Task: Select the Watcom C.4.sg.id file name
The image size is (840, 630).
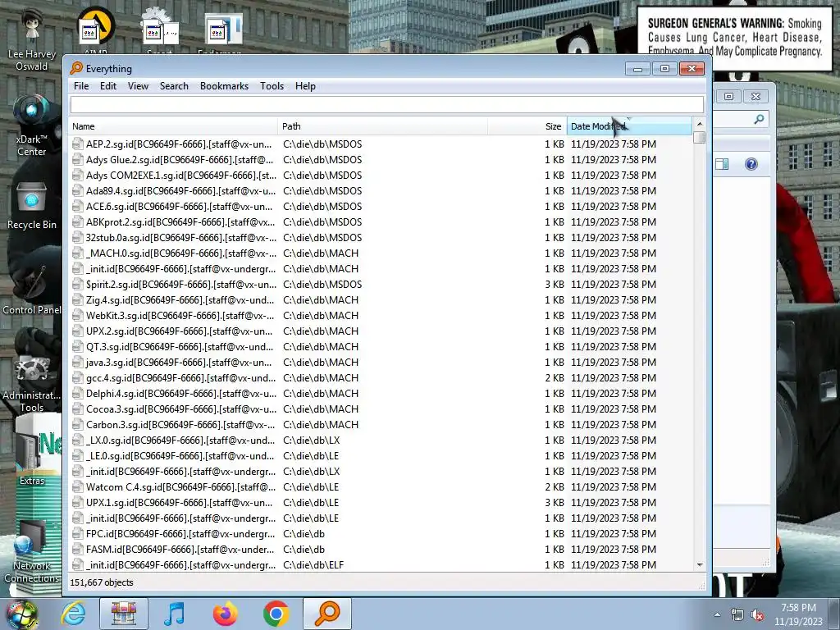Action: tap(180, 487)
